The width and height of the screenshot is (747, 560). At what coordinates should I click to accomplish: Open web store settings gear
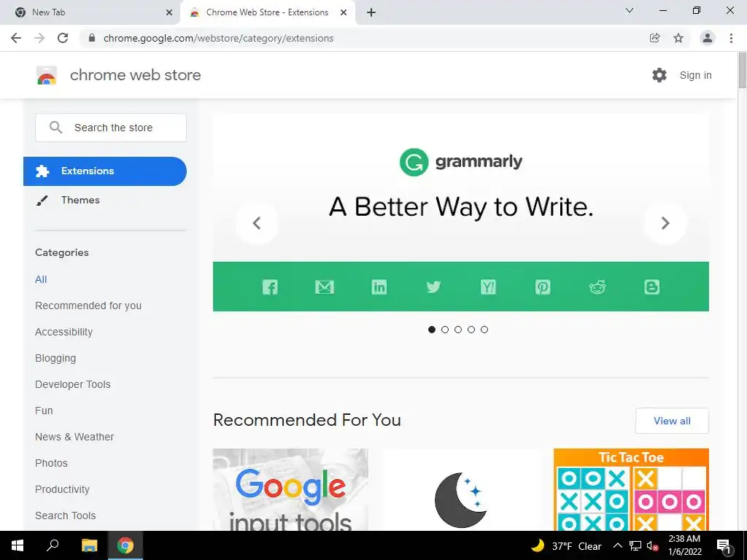(659, 75)
